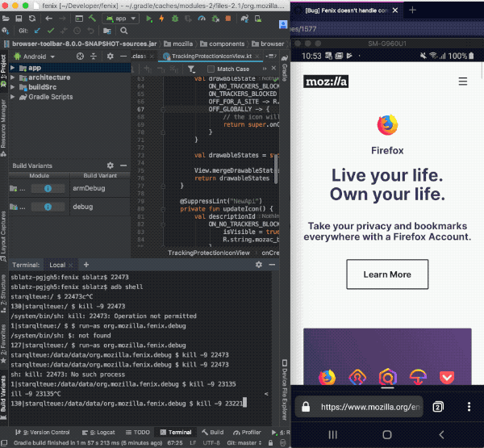Open the profiler gauge icon in toolbar

(x=202, y=19)
